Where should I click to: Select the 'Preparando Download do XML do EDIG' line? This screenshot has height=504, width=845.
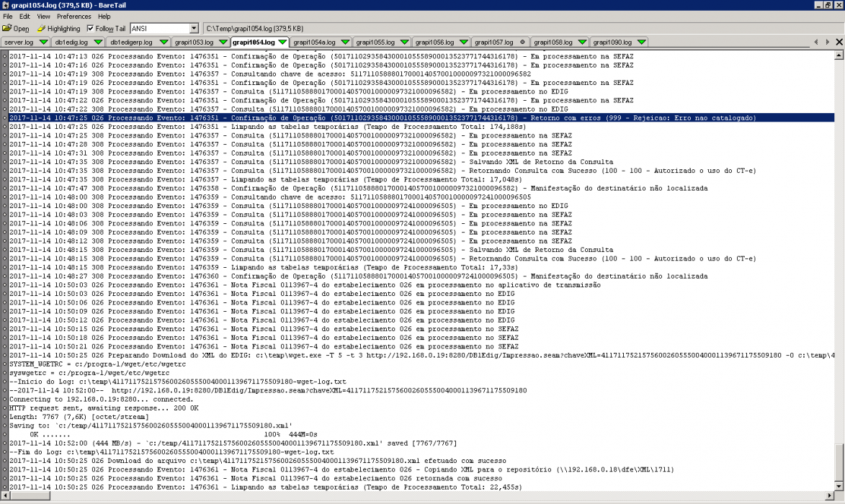coord(421,356)
